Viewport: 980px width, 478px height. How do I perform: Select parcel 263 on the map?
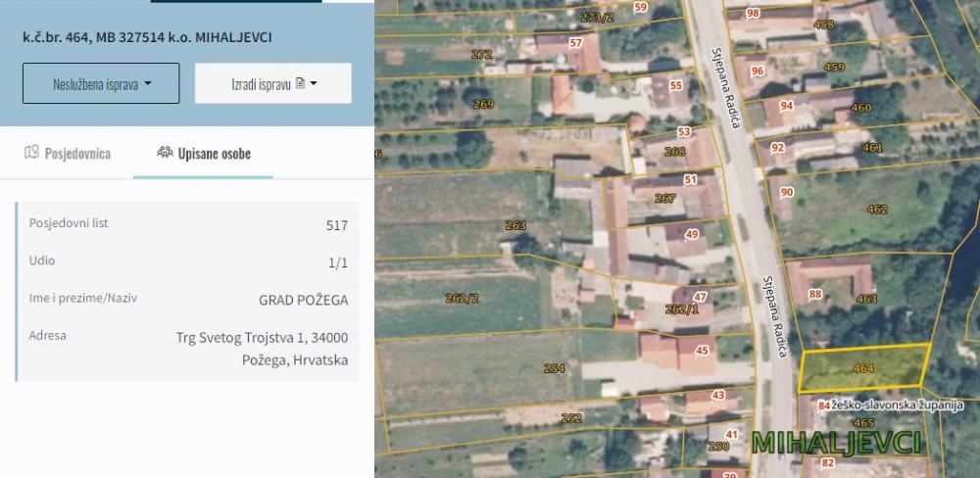(x=515, y=225)
